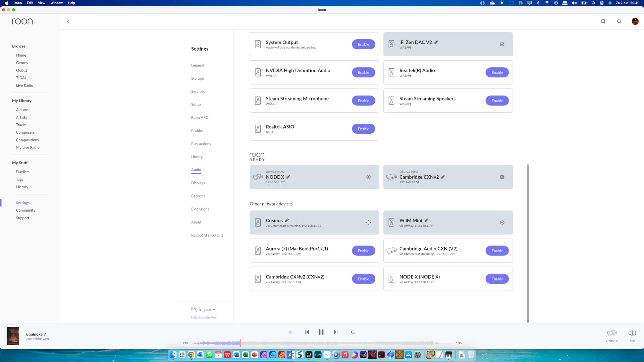The height and width of the screenshot is (362, 644).
Task: Open the play queue
Action: point(353,332)
